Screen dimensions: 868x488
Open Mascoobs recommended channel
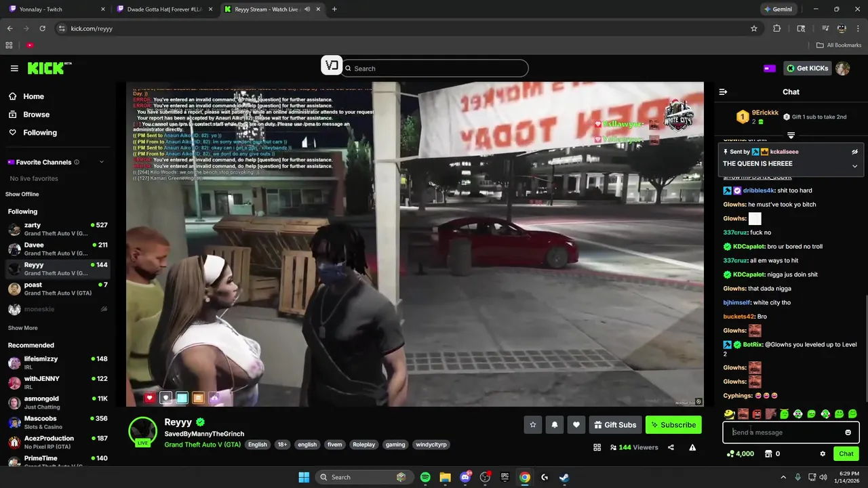coord(58,422)
